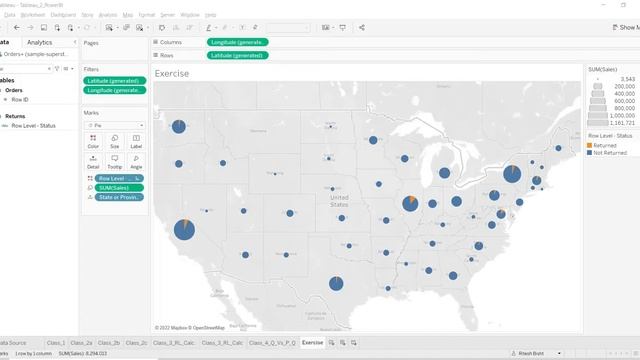
Task: Click the Label button on Marks card
Action: pyautogui.click(x=136, y=141)
